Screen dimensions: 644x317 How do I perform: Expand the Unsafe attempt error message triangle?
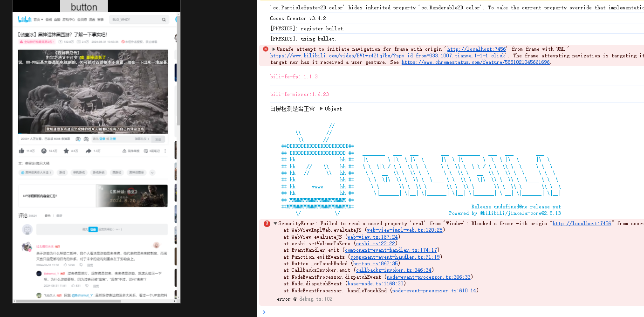(274, 48)
